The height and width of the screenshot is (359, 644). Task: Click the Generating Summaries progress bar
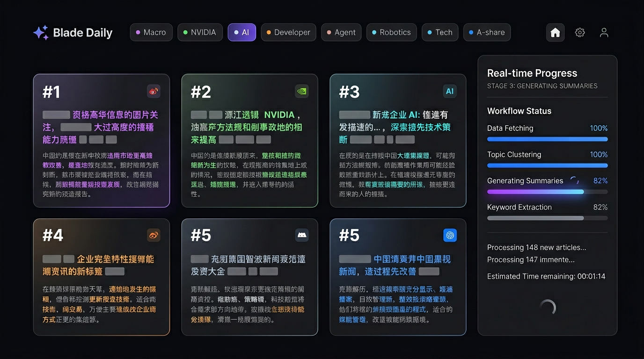click(x=547, y=192)
